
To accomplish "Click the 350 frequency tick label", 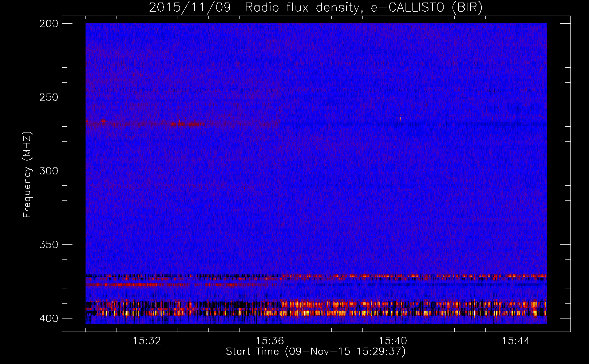I will pos(48,245).
